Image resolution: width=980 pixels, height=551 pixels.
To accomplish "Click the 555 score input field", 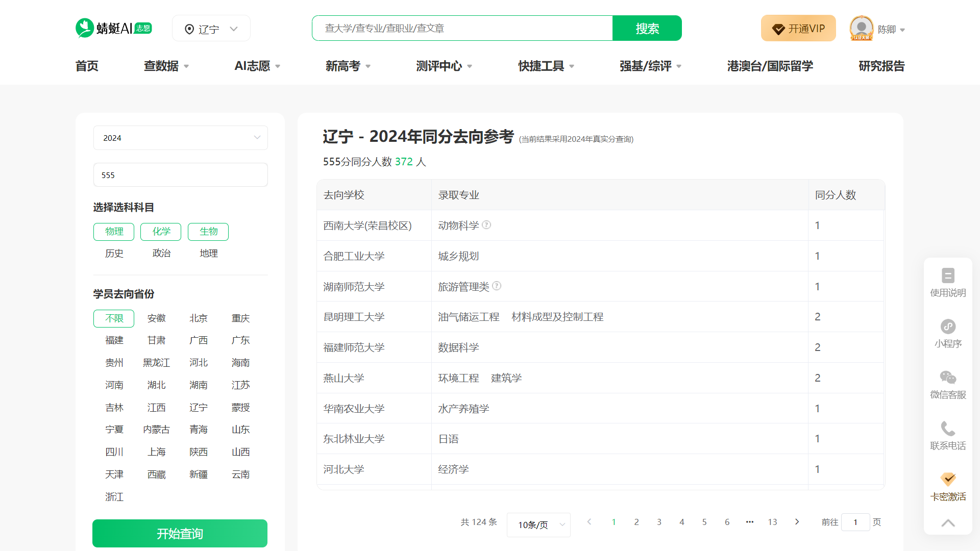I will coord(180,174).
